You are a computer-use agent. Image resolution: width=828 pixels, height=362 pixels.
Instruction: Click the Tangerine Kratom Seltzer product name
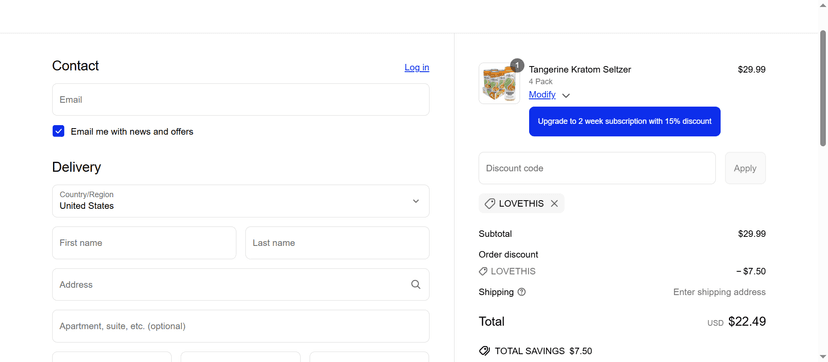tap(580, 70)
